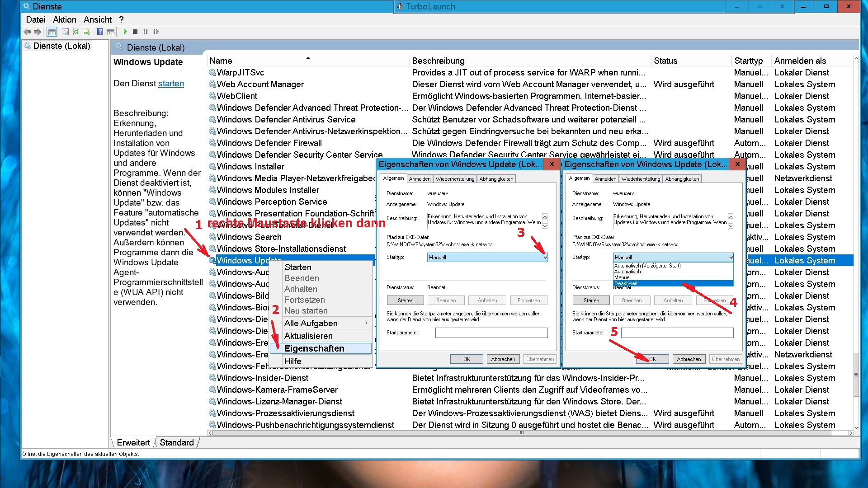Click the Export List toolbar icon
The image size is (868, 488).
(86, 32)
